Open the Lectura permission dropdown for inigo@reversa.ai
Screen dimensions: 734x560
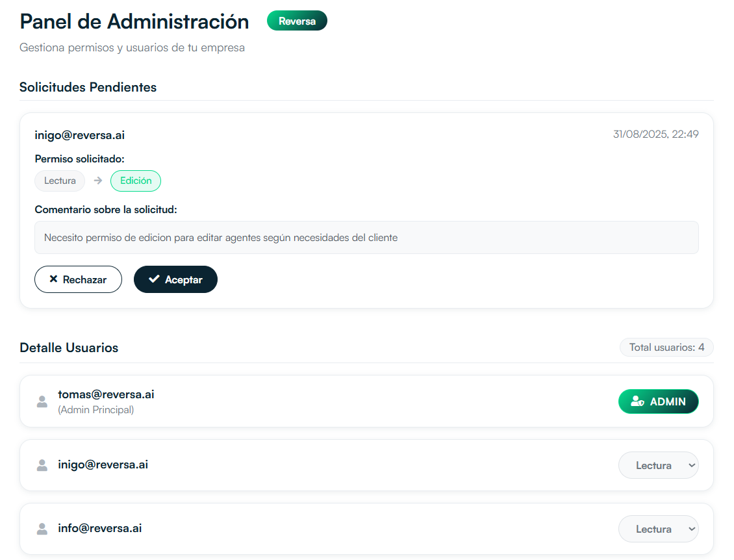click(658, 465)
